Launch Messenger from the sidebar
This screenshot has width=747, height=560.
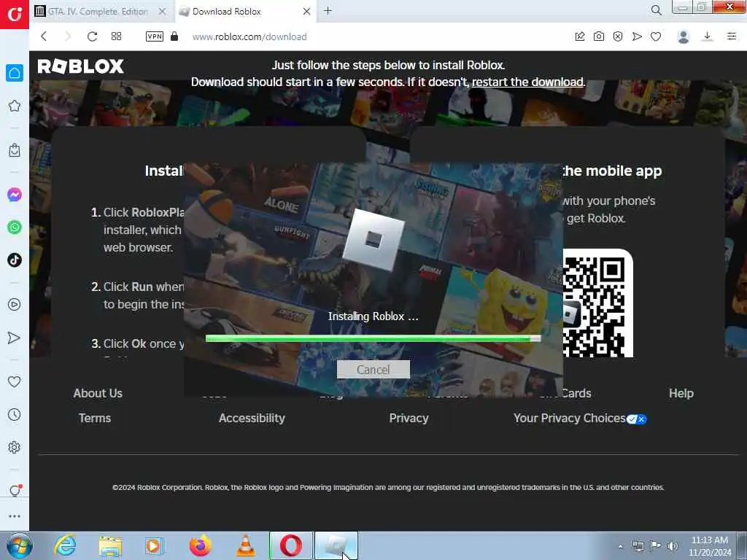pos(15,195)
